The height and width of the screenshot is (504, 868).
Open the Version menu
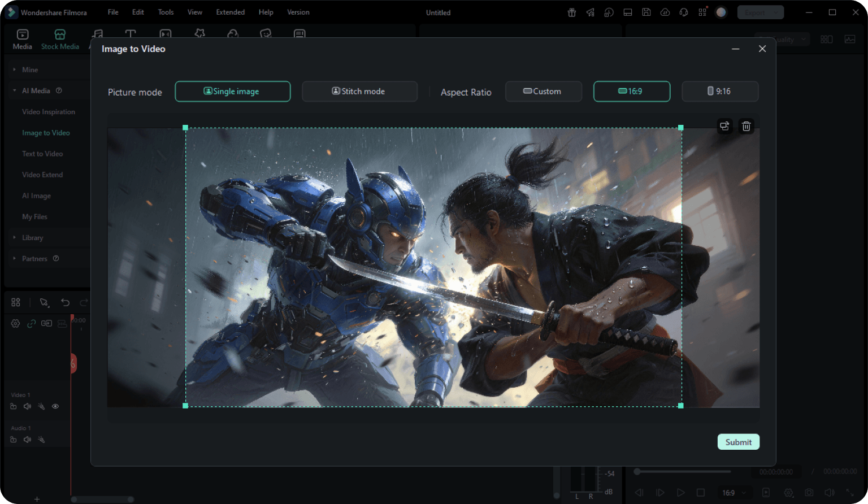pos(298,12)
